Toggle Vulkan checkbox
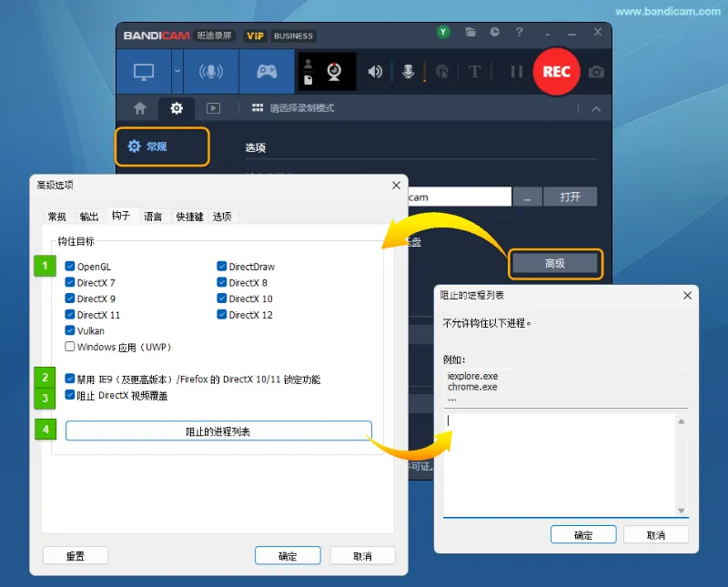This screenshot has width=728, height=587. pos(70,330)
